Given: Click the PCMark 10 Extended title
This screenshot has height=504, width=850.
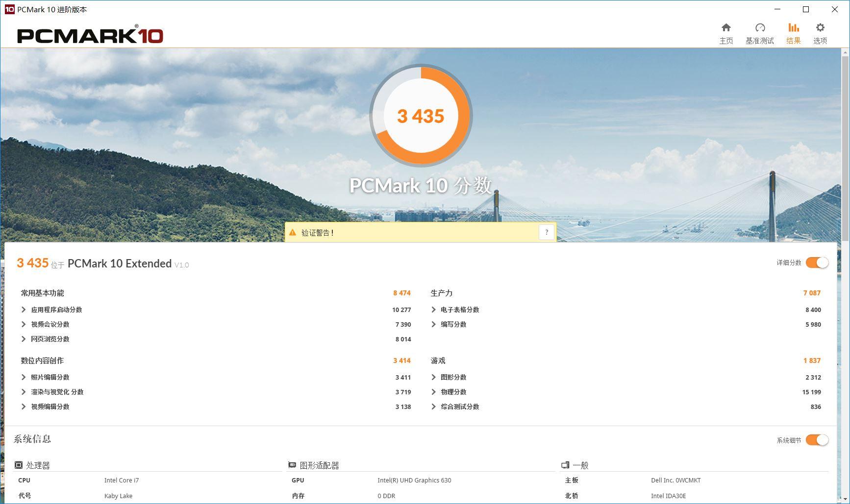Looking at the screenshot, I should pos(120,264).
